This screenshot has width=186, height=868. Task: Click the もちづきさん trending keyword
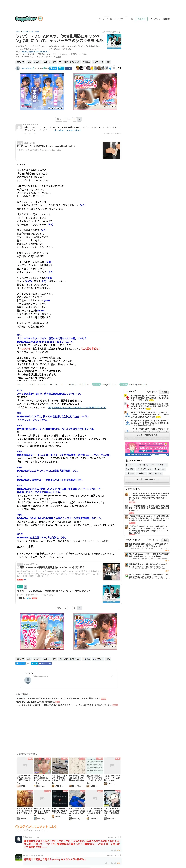155,473
